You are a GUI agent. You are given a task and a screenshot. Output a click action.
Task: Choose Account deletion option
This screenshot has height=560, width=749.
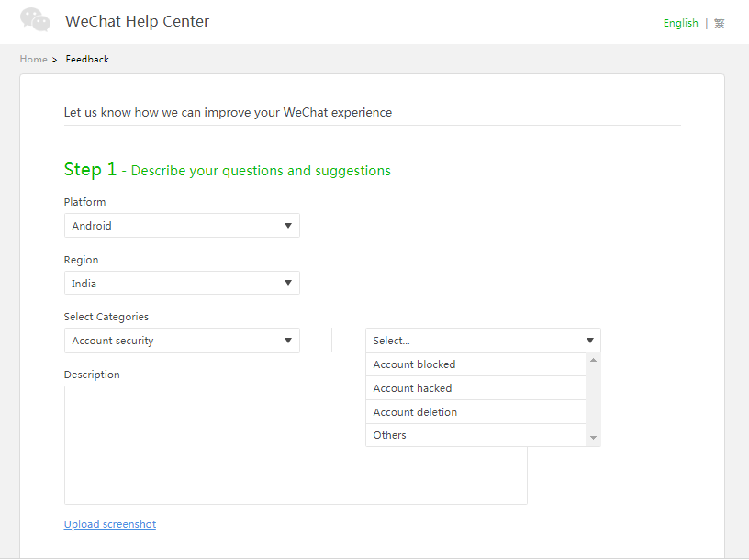click(475, 412)
